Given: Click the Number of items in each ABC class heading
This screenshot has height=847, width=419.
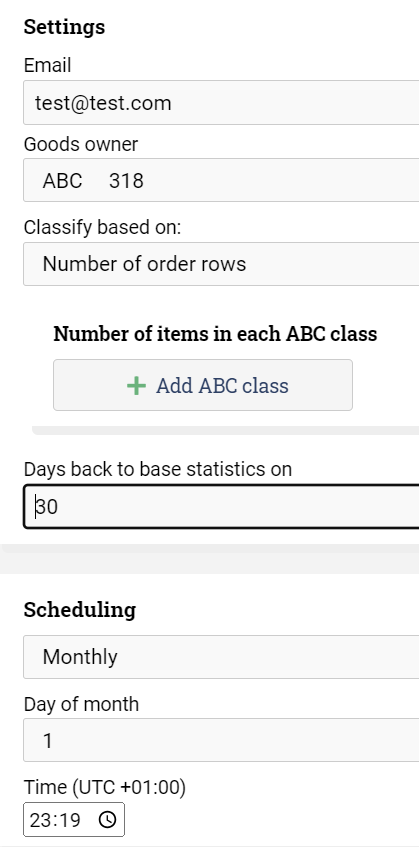Looking at the screenshot, I should [215, 334].
